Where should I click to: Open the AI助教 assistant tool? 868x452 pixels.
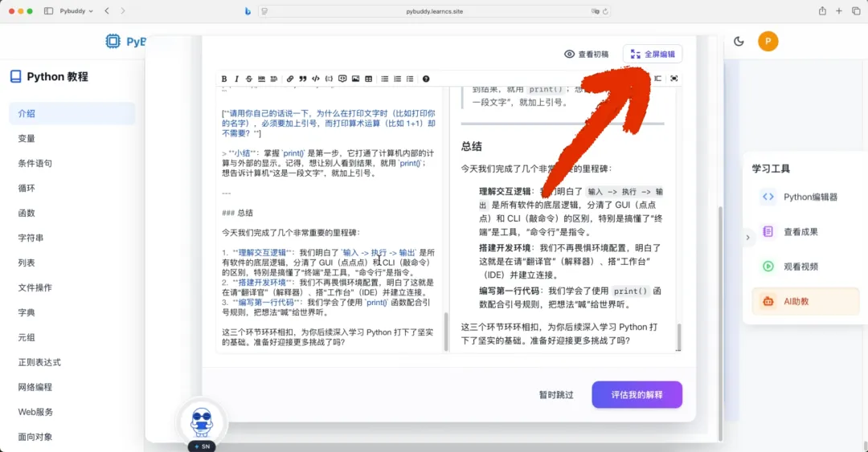805,302
